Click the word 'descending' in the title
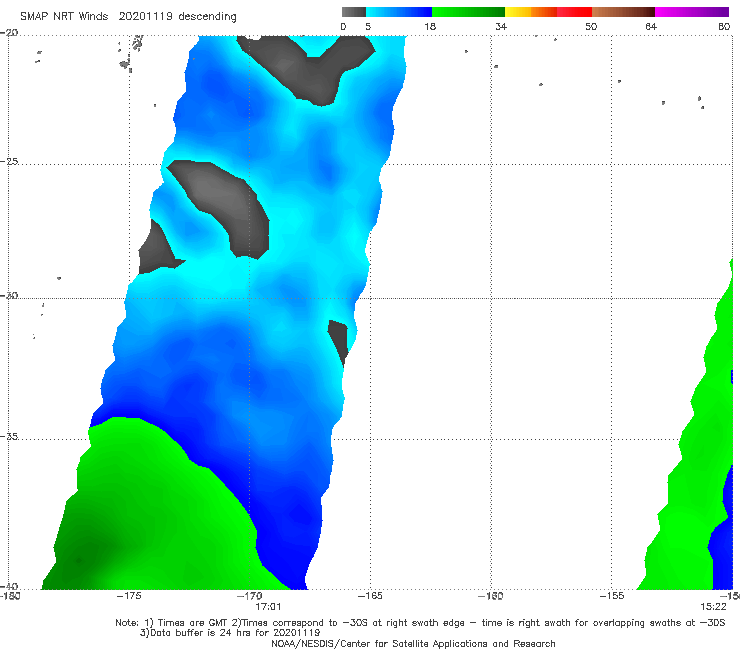Image resolution: width=740 pixels, height=650 pixels. pyautogui.click(x=208, y=17)
